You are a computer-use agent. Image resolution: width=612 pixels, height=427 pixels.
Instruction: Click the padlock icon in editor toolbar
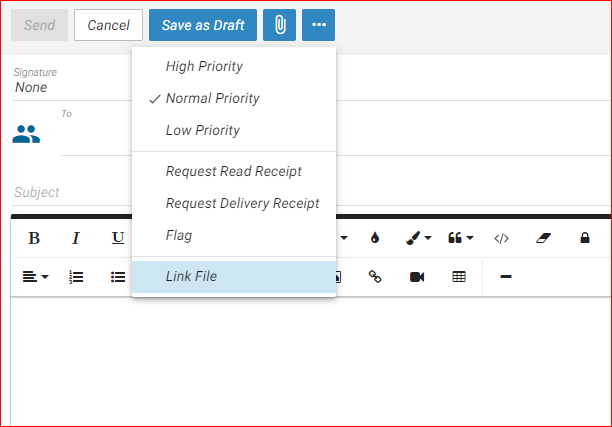pos(585,238)
